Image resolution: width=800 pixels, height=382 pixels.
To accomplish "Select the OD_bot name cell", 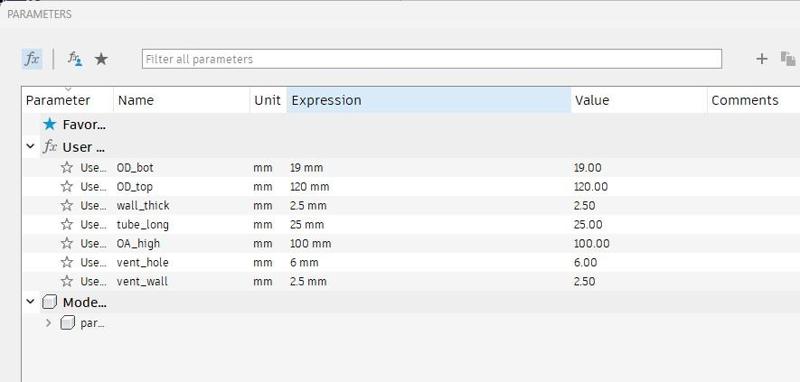I will 135,167.
